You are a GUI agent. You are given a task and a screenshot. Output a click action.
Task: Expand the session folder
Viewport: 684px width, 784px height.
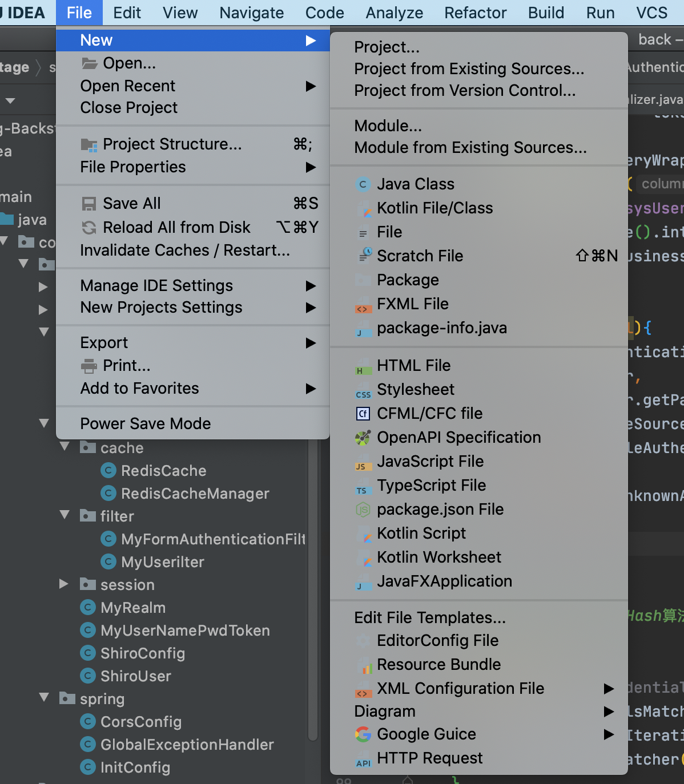click(64, 584)
